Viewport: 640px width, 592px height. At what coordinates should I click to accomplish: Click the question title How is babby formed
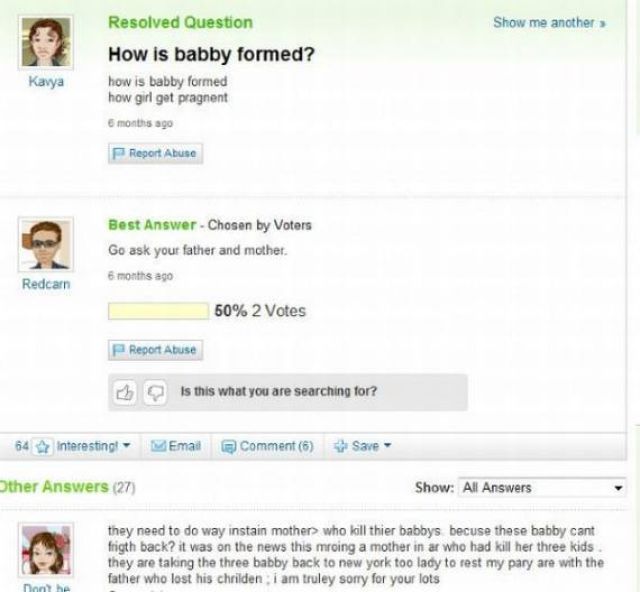coord(211,54)
